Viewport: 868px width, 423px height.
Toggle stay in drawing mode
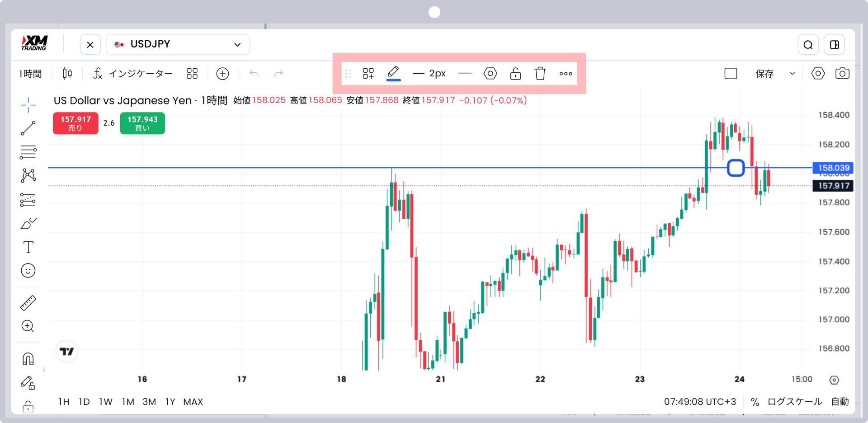click(28, 383)
